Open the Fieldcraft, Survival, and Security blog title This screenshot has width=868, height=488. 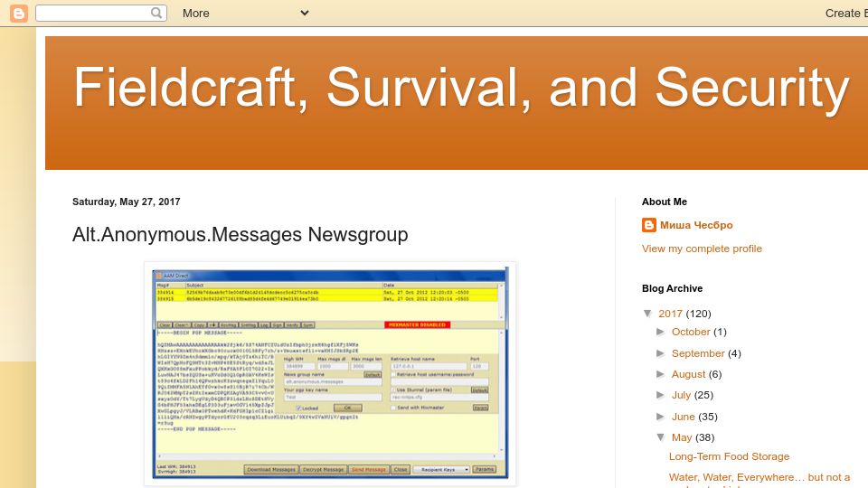tap(461, 88)
